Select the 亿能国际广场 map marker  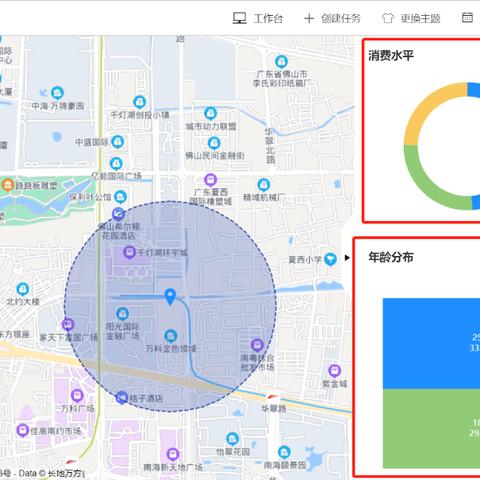click(x=116, y=164)
